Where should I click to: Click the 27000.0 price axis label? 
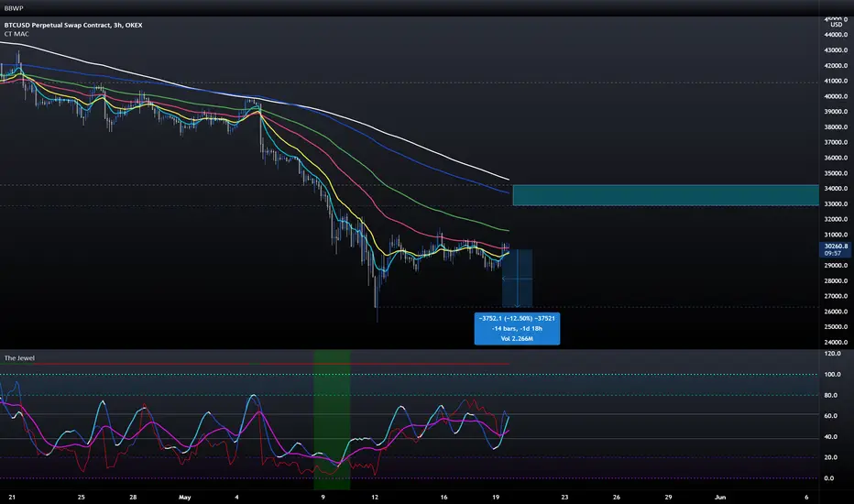[836, 296]
